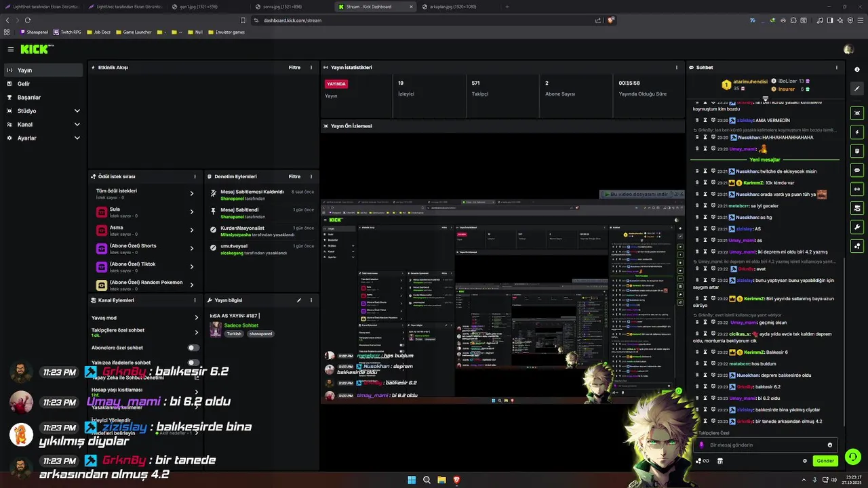868x488 pixels.
Task: Open the shop icon below chat input
Action: [x=719, y=461]
